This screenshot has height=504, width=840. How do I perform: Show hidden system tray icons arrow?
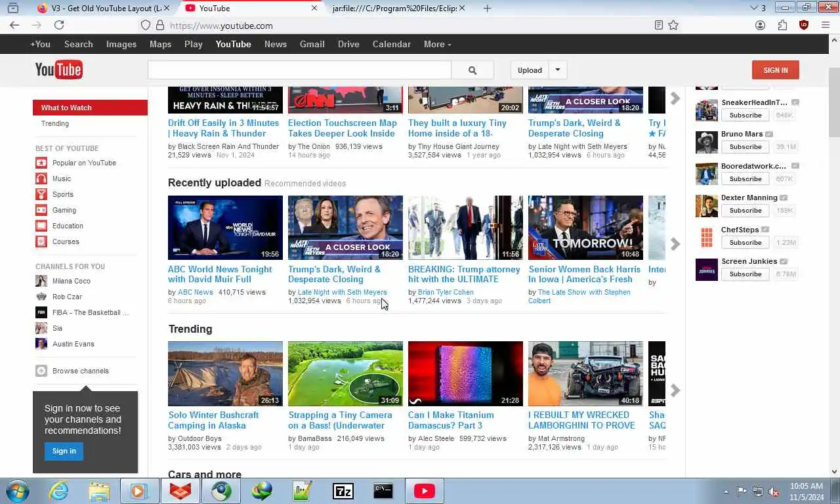[x=726, y=492]
